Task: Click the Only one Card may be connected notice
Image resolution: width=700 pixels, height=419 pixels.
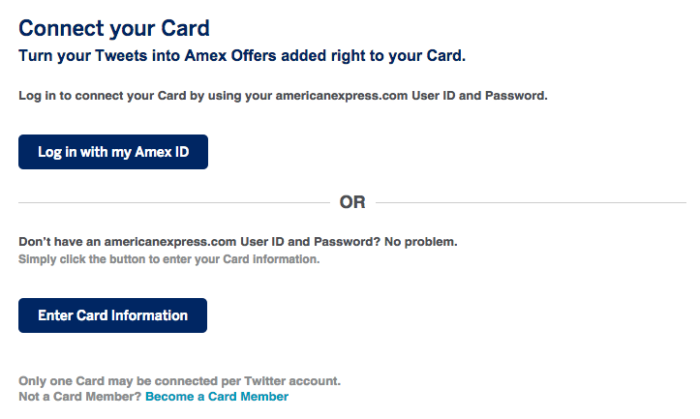Action: tap(180, 381)
